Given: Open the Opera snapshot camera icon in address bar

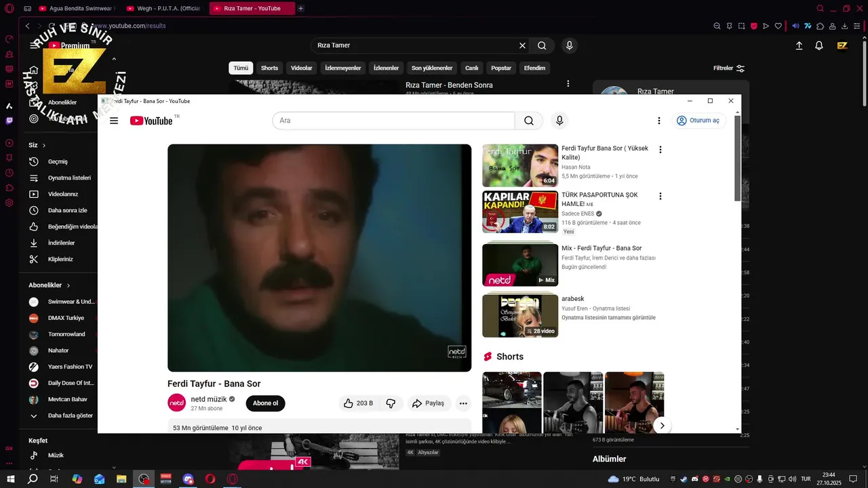Looking at the screenshot, I should pyautogui.click(x=741, y=26).
